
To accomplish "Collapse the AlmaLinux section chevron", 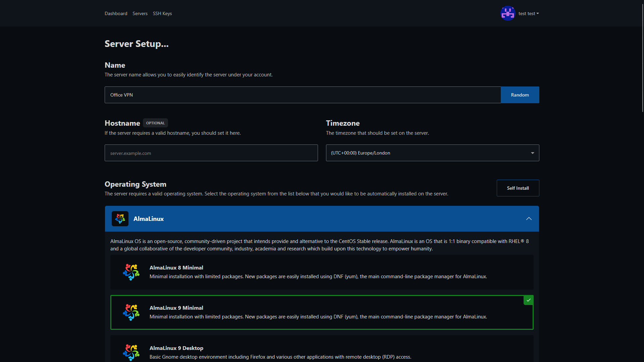I will coord(529,219).
